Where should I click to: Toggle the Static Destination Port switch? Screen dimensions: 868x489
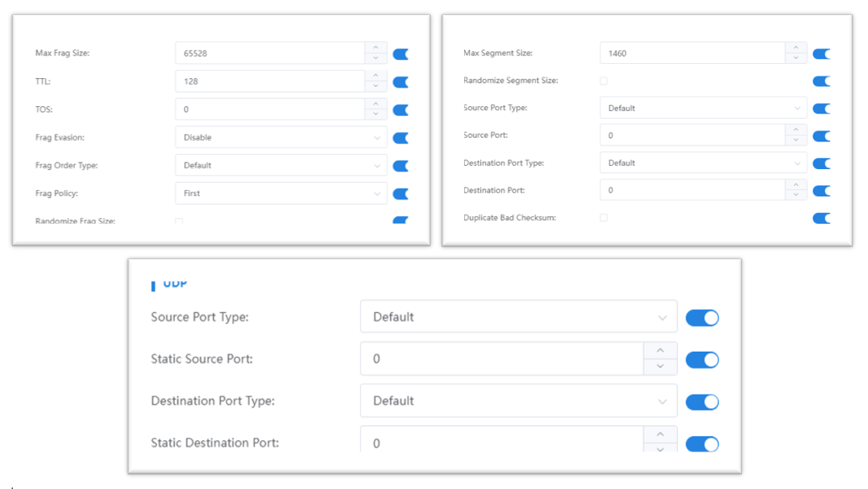pyautogui.click(x=702, y=444)
